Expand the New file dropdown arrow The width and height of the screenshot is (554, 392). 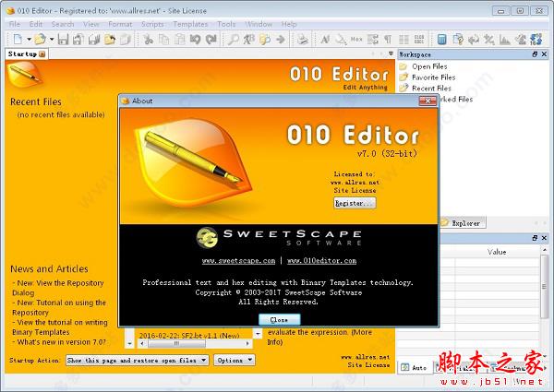point(29,39)
